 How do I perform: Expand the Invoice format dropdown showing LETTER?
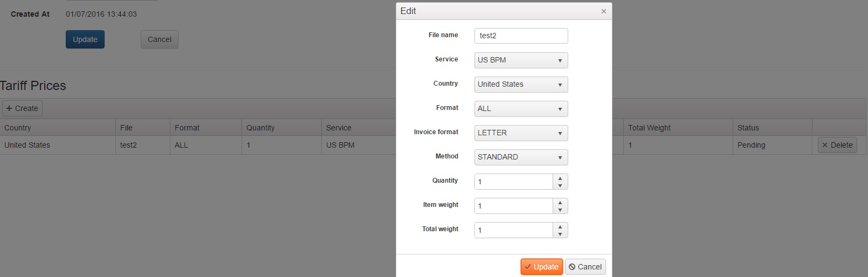(521, 133)
